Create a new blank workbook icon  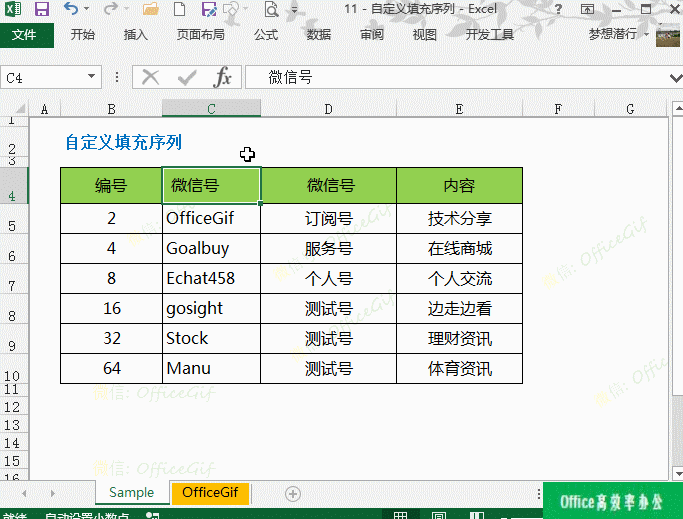coord(180,10)
